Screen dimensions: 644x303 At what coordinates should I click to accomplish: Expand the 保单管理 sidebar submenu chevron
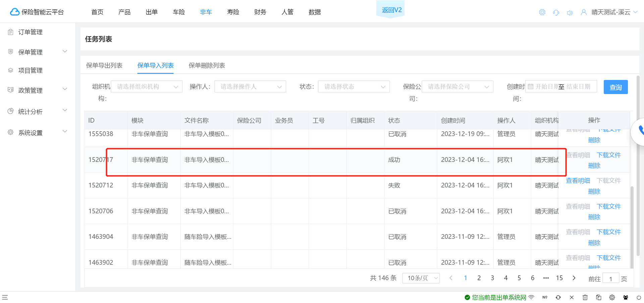click(x=65, y=51)
